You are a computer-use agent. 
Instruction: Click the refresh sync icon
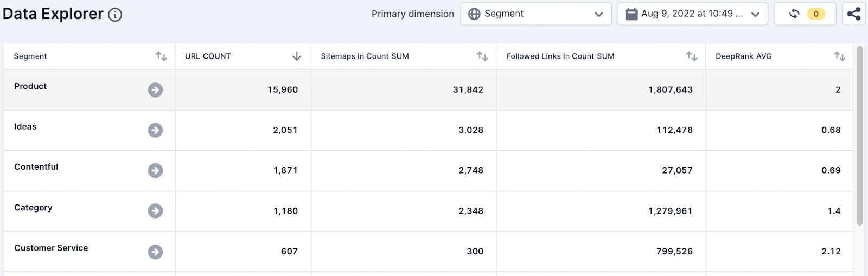point(794,14)
